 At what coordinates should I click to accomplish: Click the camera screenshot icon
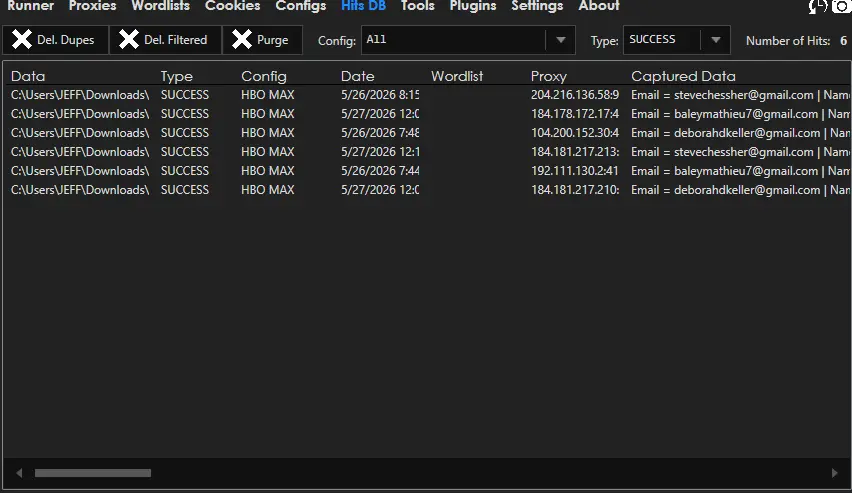pos(842,7)
